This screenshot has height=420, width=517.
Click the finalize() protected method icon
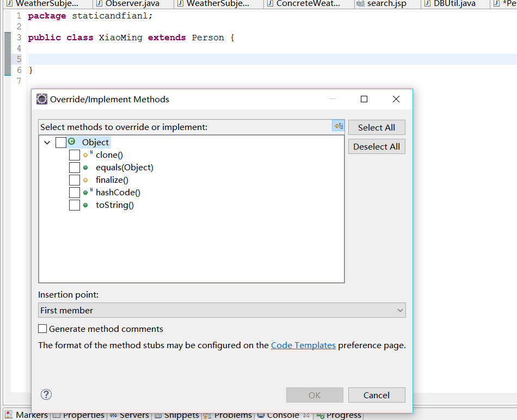coord(85,180)
